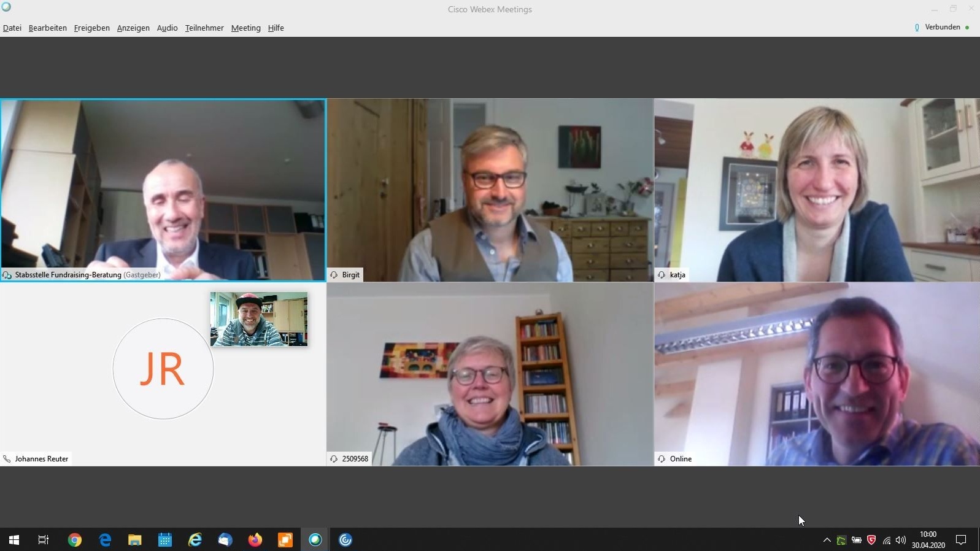Screen dimensions: 980x551
Task: Click the Webex Meetings taskbar icon
Action: (x=315, y=540)
